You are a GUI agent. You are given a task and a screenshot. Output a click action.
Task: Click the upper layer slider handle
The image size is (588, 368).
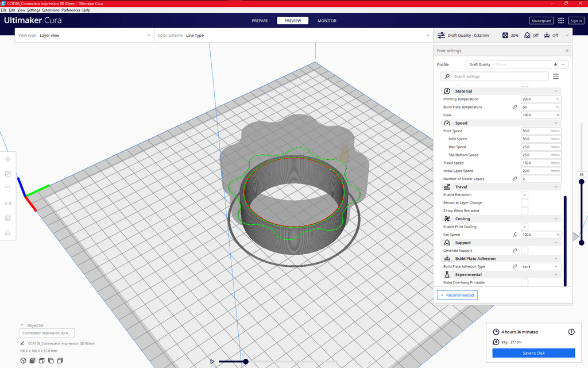(x=582, y=182)
